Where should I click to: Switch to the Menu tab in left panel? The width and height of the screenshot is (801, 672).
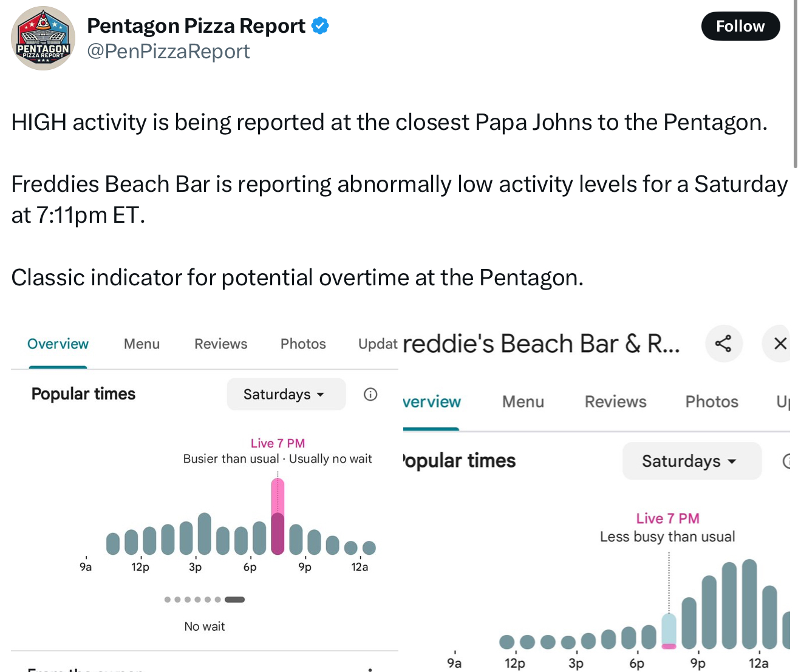[141, 344]
